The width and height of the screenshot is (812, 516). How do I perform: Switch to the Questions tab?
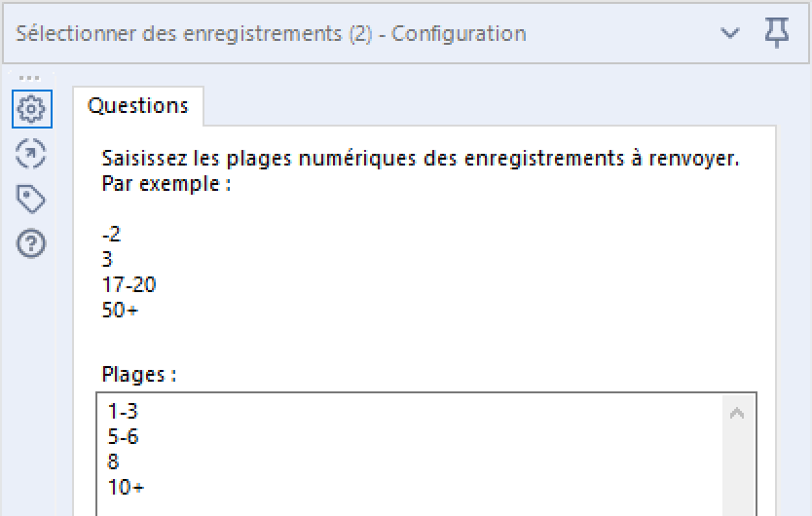click(x=137, y=106)
